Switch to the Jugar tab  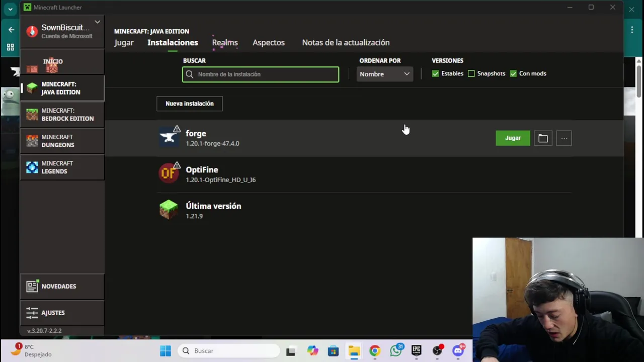(x=124, y=43)
